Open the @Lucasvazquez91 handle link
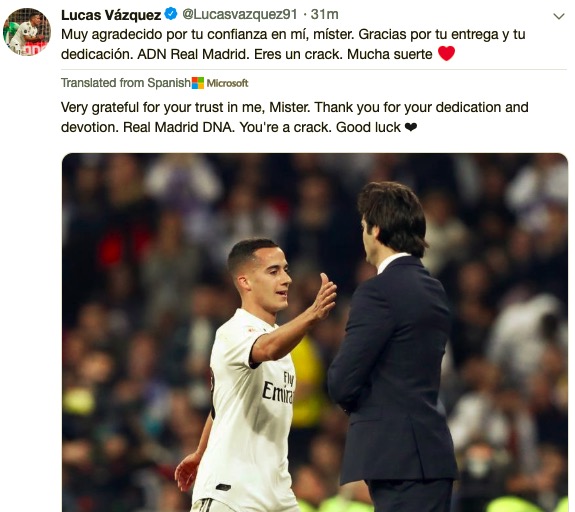Viewport: 575px width, 512px height. (239, 15)
